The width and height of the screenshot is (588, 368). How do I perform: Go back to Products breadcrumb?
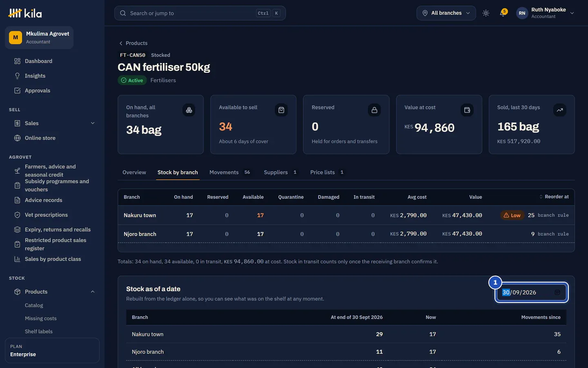click(x=133, y=43)
